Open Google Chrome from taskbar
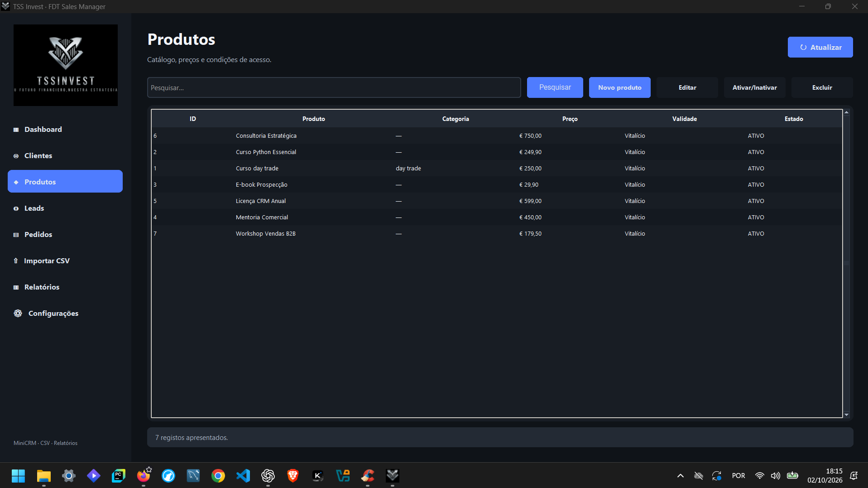868x488 pixels. pyautogui.click(x=218, y=476)
